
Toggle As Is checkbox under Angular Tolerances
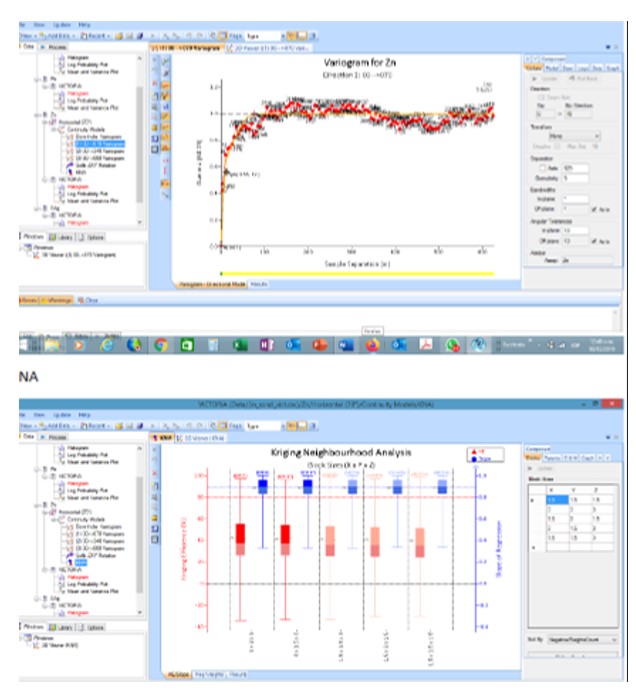[593, 239]
